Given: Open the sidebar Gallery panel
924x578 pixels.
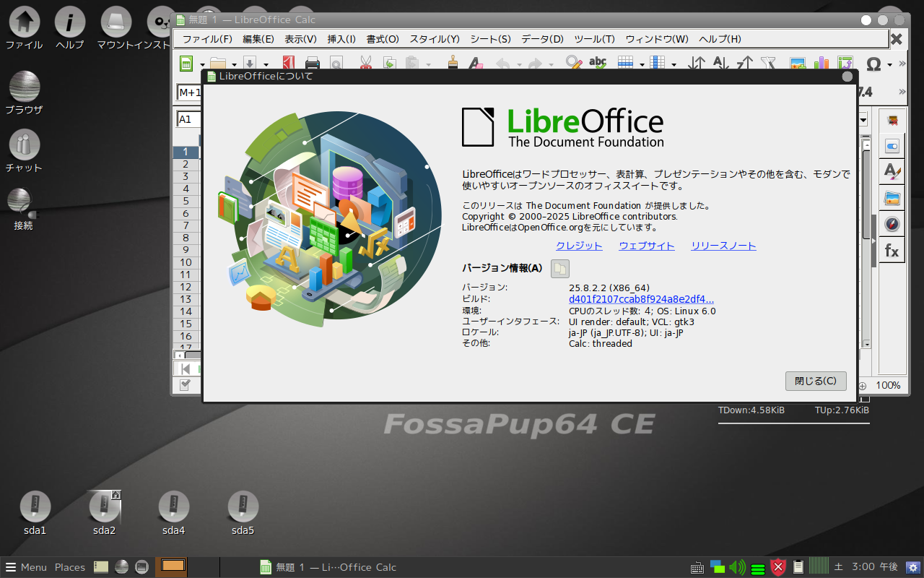Looking at the screenshot, I should [892, 197].
